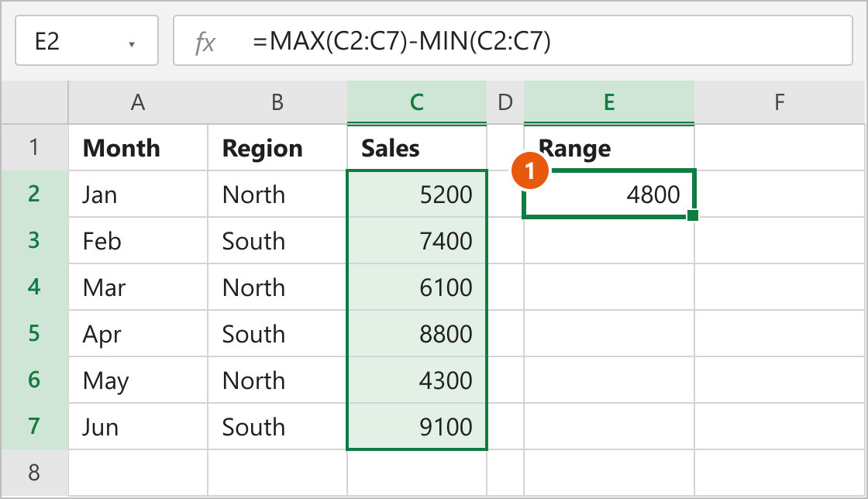Viewport: 868px width, 499px height.
Task: Select column F header
Action: click(780, 102)
